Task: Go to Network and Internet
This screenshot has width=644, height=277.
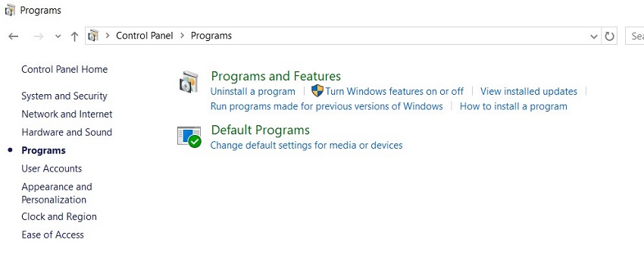Action: click(67, 114)
